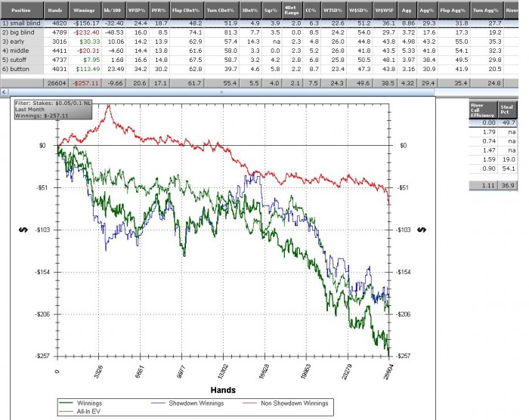This screenshot has width=529, height=420.
Task: Click the horizontal scrollbar left arrow
Action: pyautogui.click(x=4, y=91)
